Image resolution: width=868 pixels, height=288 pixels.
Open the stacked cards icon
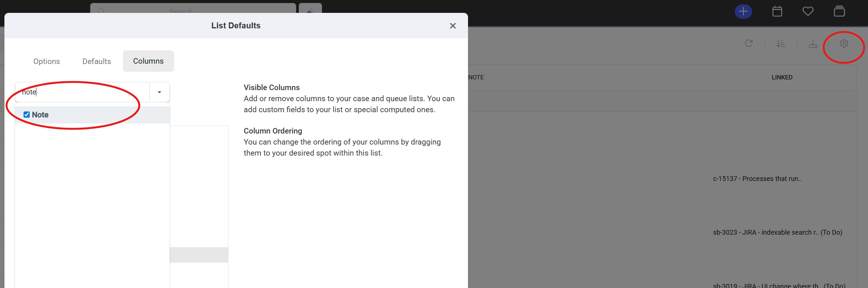(x=839, y=11)
